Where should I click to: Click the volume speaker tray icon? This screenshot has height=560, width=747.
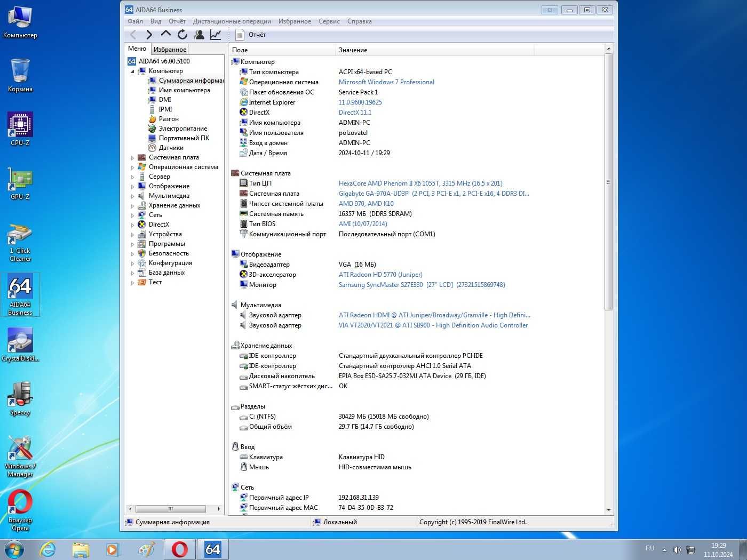677,549
